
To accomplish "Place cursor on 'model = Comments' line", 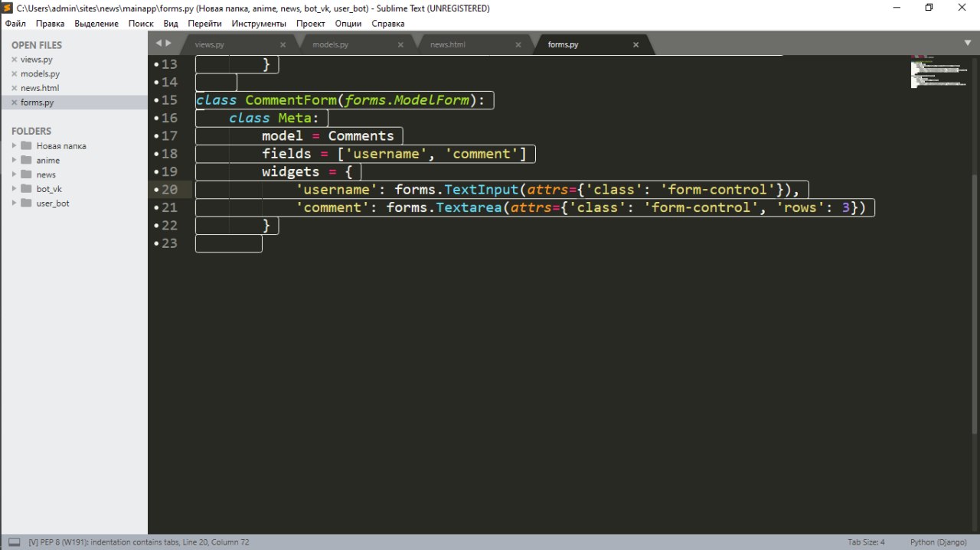I will pyautogui.click(x=328, y=136).
